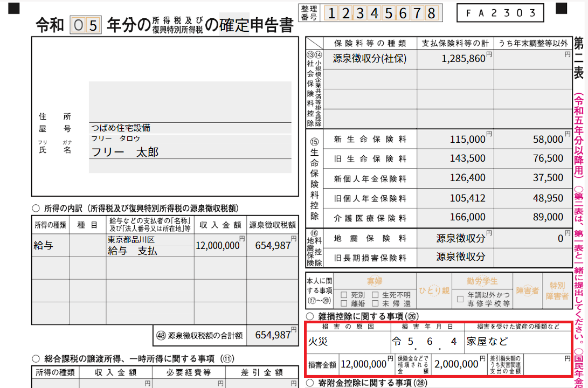Viewport: 588px width, 388px height.
Task: Select the blank 住所 address field
Action: point(190,102)
